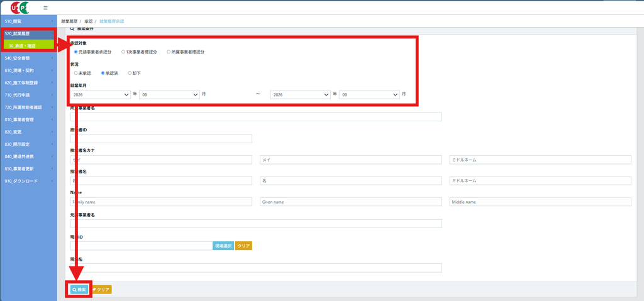Open 830_開示設定 sidebar menu

coord(28,144)
